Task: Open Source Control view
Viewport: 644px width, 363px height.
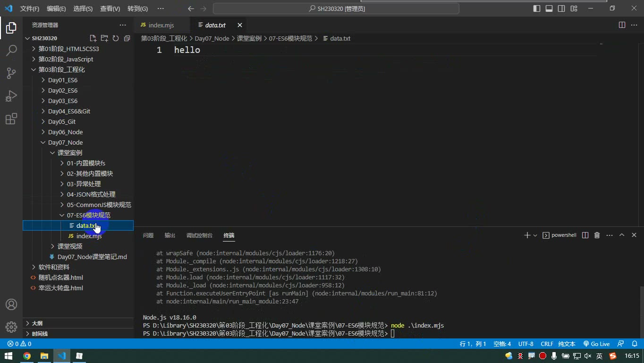Action: pos(11,73)
